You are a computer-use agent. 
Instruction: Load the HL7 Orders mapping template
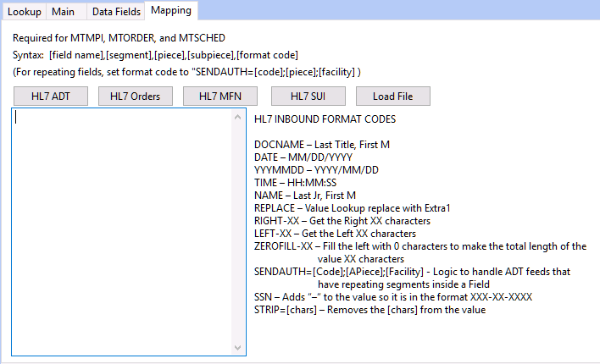point(136,96)
